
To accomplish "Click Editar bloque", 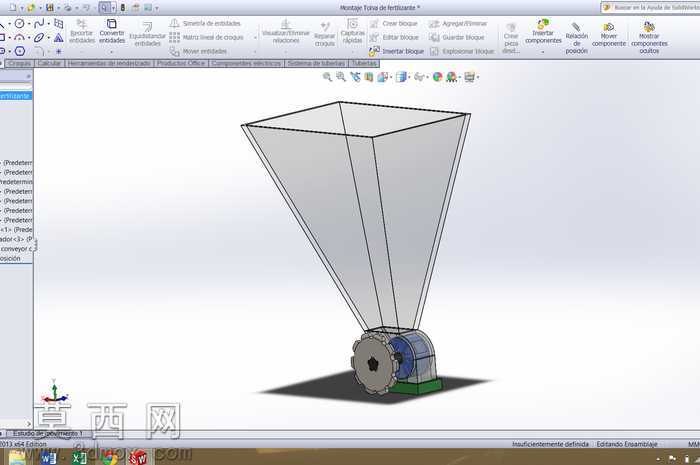I will [394, 37].
